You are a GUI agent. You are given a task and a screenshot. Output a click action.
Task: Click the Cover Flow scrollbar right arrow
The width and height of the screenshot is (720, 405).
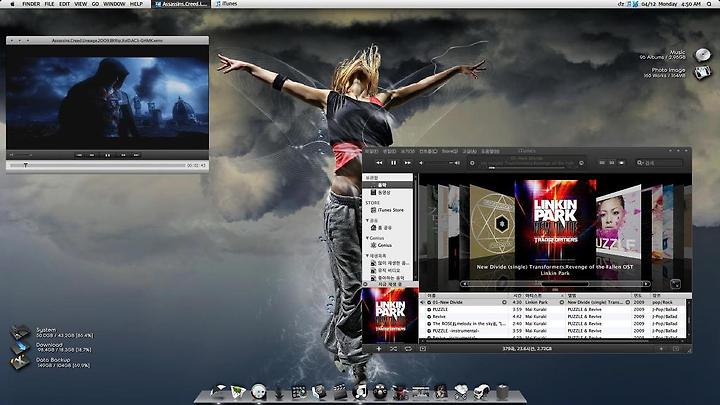(x=646, y=284)
